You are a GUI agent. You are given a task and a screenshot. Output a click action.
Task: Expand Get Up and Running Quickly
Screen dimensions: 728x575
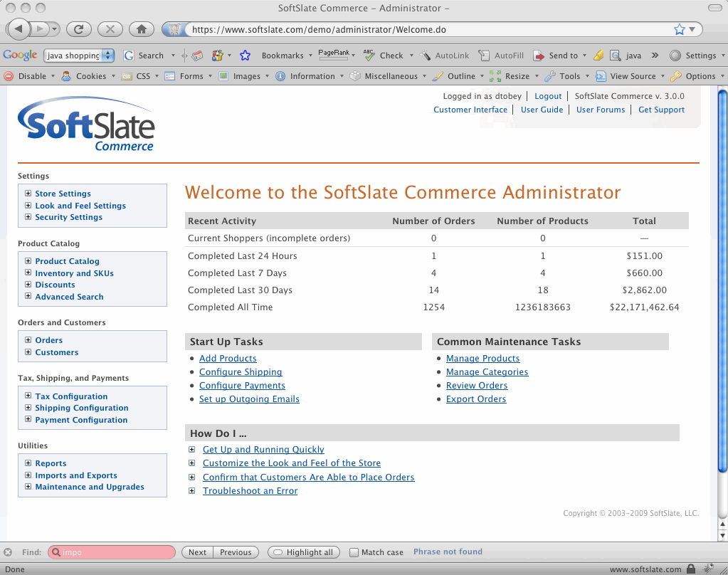pyautogui.click(x=191, y=450)
